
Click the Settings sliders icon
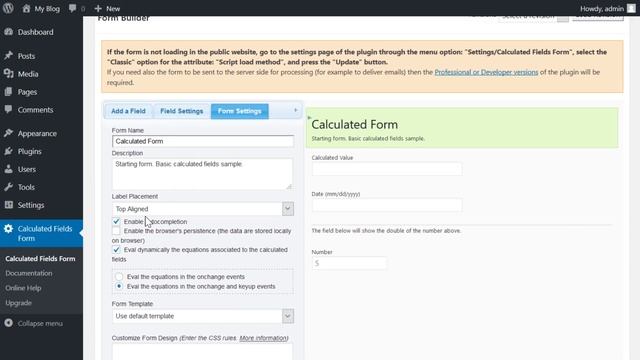coord(9,205)
